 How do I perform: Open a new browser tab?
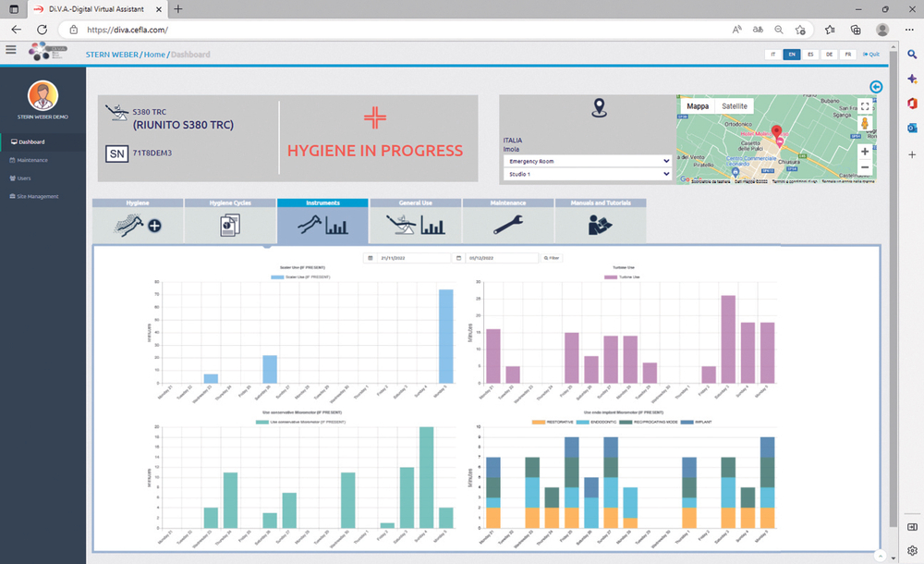click(178, 9)
